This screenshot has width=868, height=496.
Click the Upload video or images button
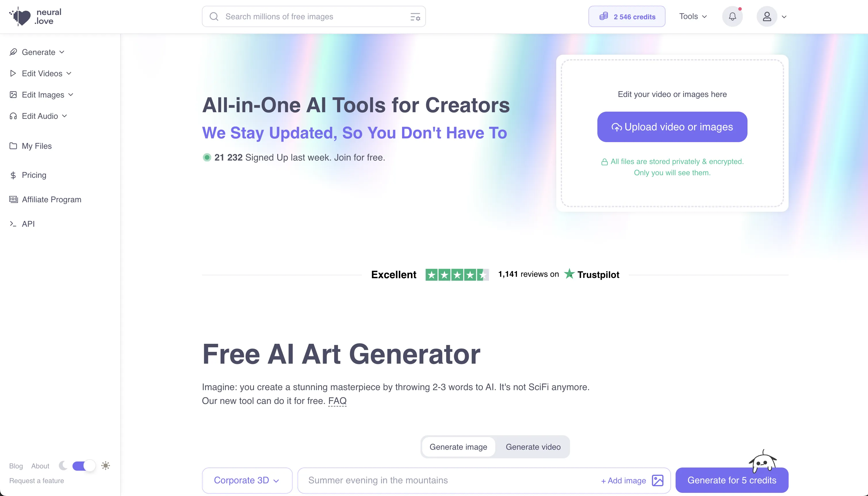672,126
